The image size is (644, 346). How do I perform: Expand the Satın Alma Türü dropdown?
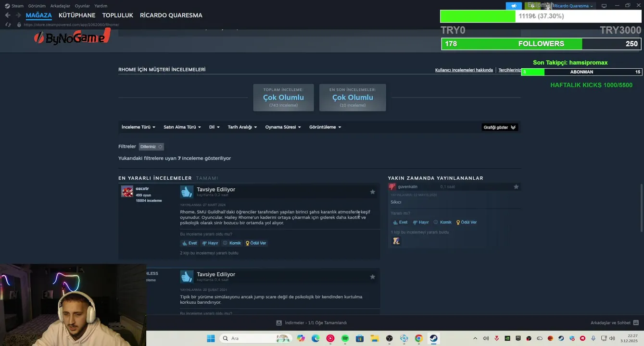coord(182,127)
